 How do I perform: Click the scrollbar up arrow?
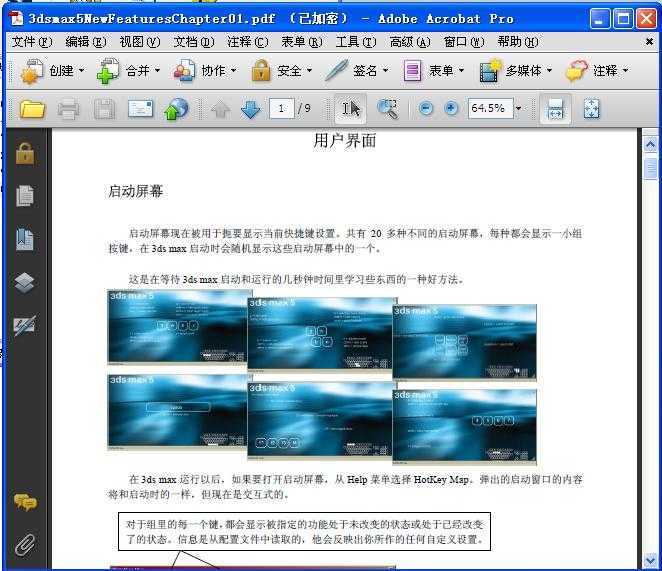pos(651,145)
